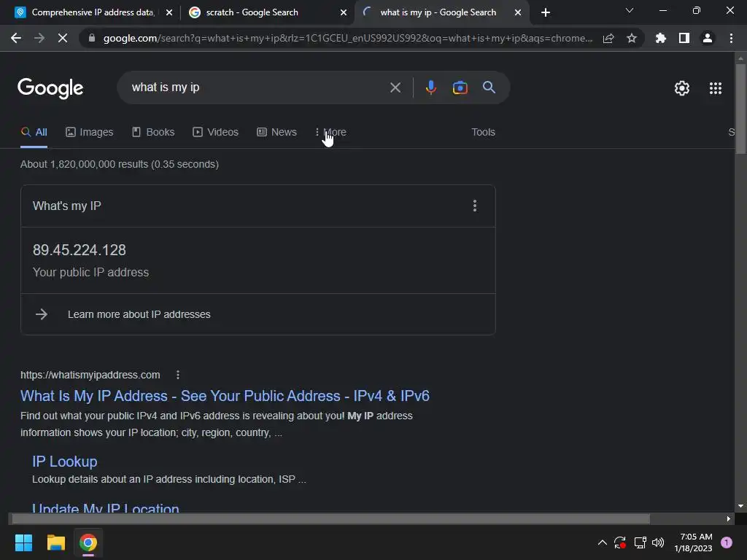Open a new browser tab
747x560 pixels.
pos(546,12)
